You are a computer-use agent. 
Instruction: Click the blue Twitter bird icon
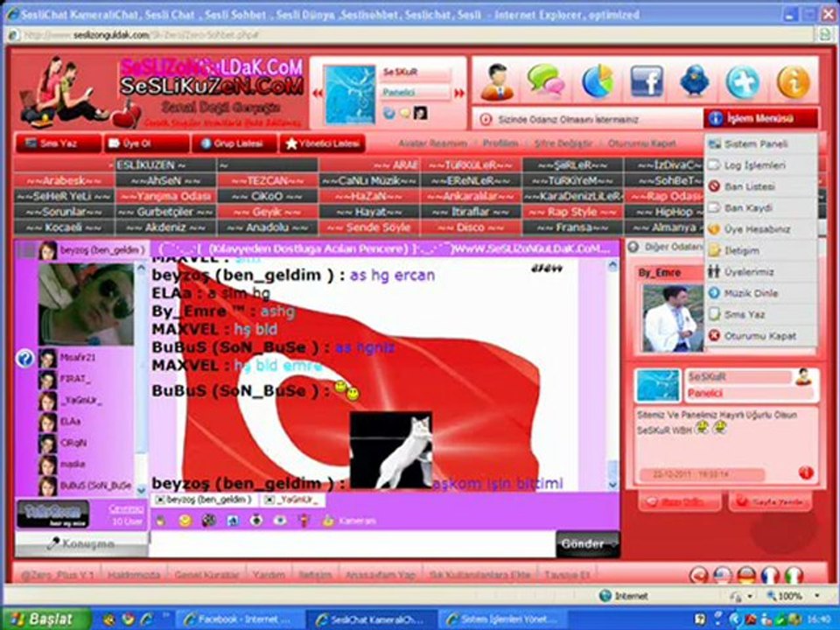coord(694,80)
